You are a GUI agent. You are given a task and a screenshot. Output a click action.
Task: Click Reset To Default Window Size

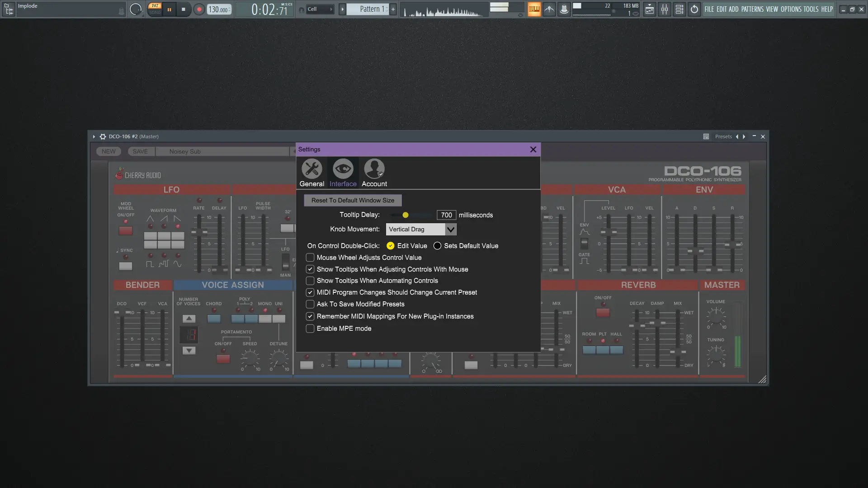353,200
